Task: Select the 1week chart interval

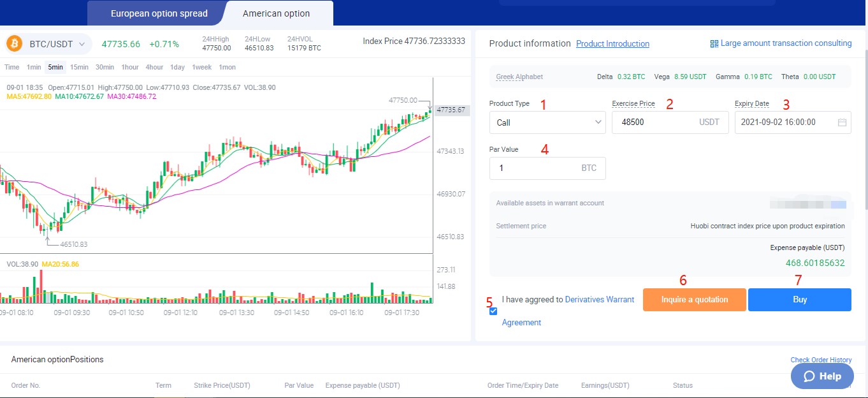Action: [x=202, y=67]
